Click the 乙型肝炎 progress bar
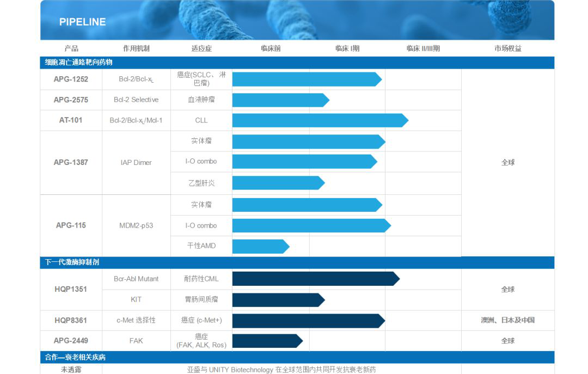This screenshot has height=374, width=588. 279,183
